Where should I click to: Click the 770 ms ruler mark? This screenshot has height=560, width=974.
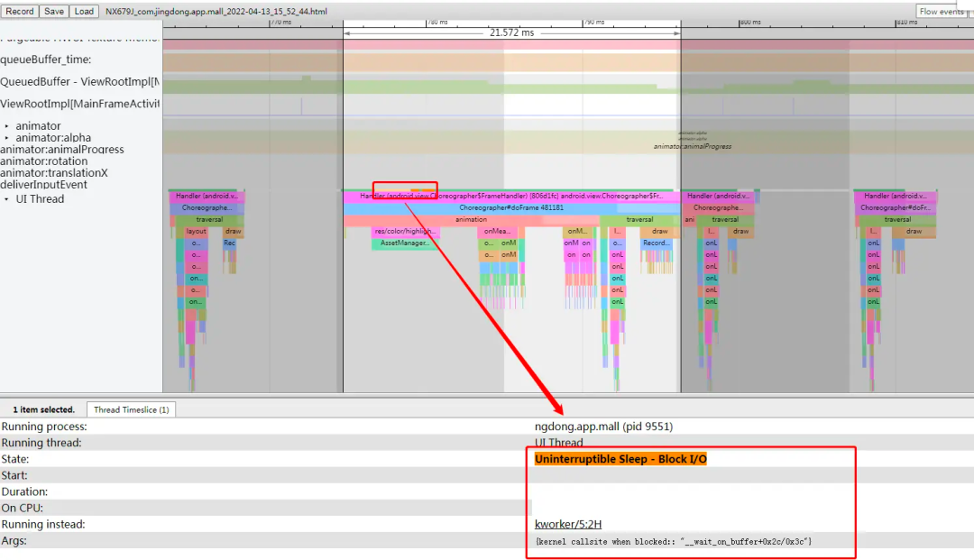[x=280, y=22]
